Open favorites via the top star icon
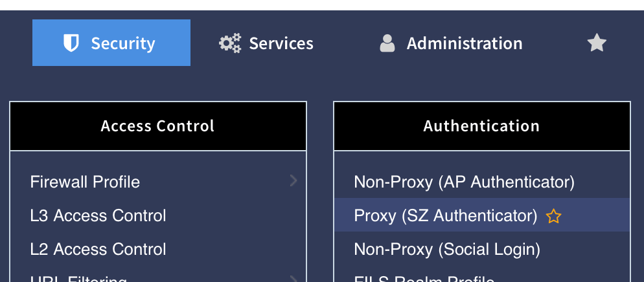Image resolution: width=644 pixels, height=282 pixels. point(596,43)
